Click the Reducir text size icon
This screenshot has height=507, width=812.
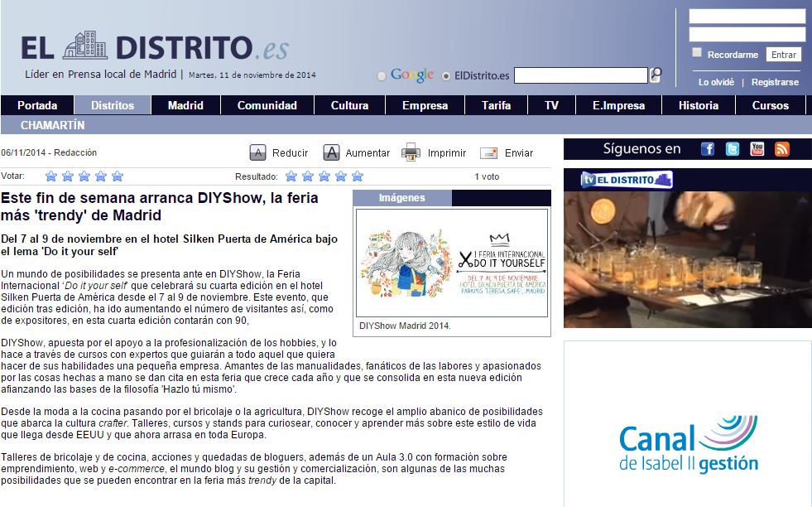coord(258,152)
